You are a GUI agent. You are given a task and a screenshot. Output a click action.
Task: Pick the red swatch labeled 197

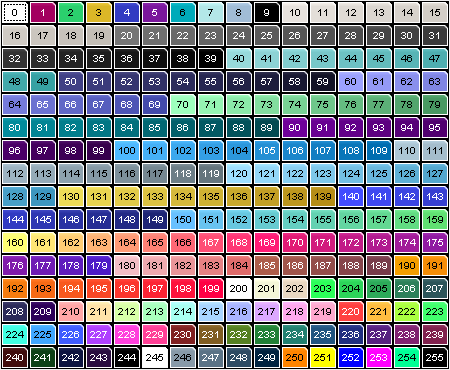[154, 288]
